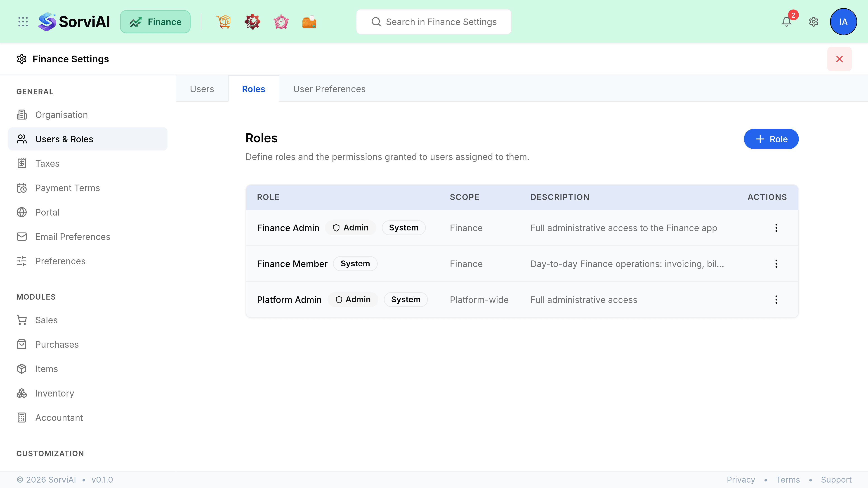Click the SorviAI logo

pos(74,22)
